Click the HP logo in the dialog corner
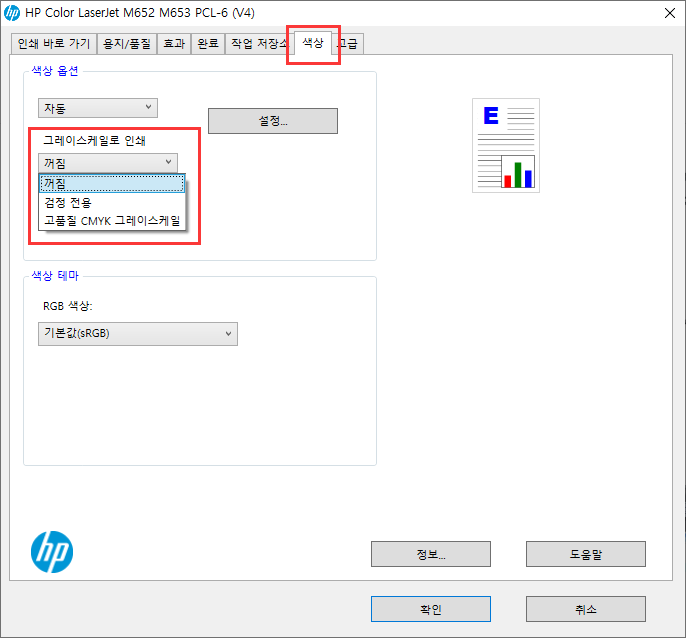The image size is (686, 638). point(52,552)
